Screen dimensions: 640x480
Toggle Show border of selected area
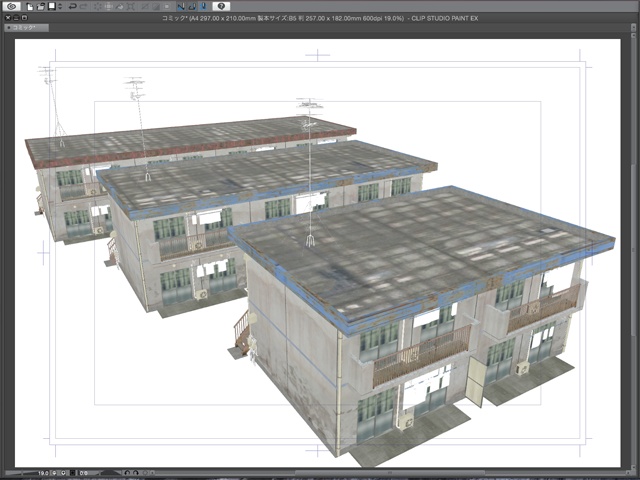(x=167, y=6)
